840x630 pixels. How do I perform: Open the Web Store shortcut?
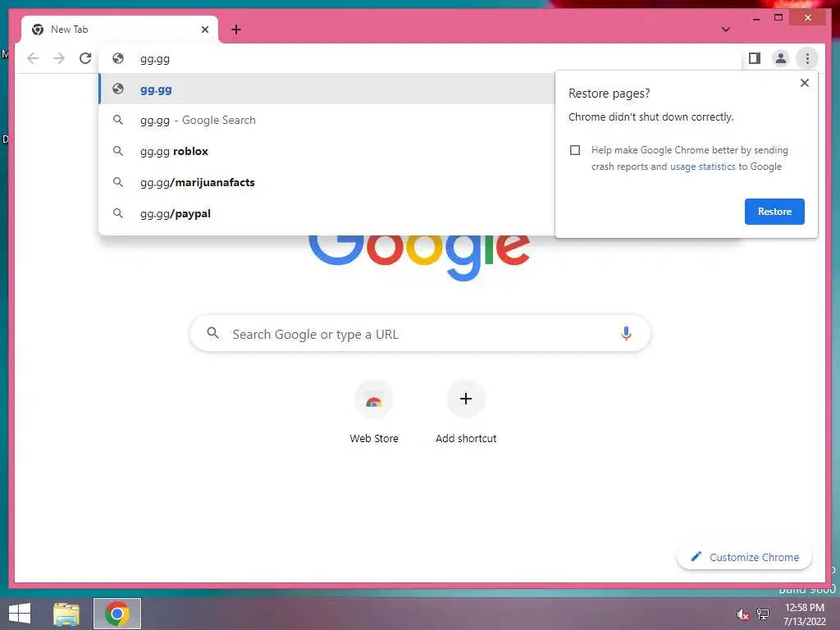(x=374, y=413)
